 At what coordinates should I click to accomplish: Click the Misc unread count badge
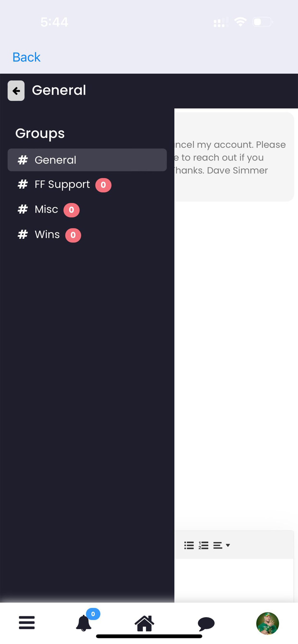[71, 210]
